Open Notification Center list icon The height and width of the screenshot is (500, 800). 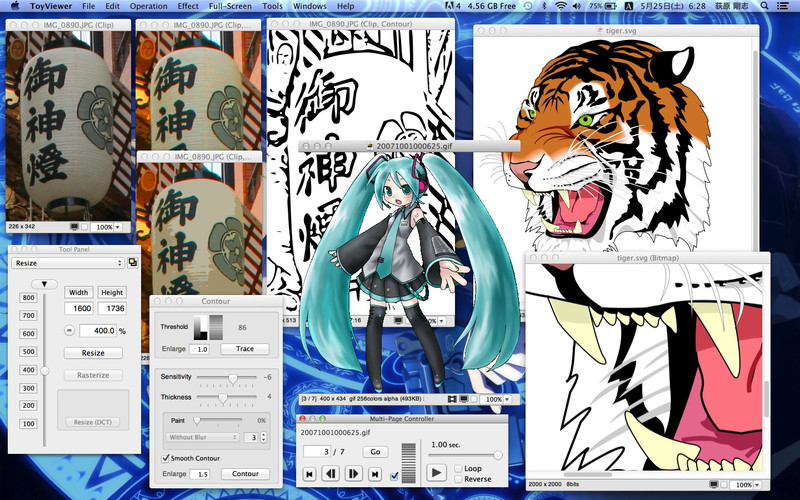(x=783, y=6)
